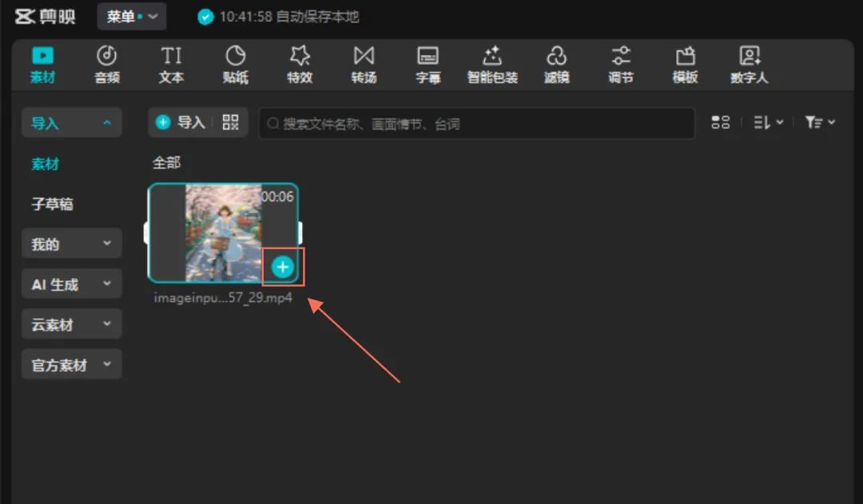Expand the AI 生成 sidebar section
The width and height of the screenshot is (863, 504).
(71, 284)
